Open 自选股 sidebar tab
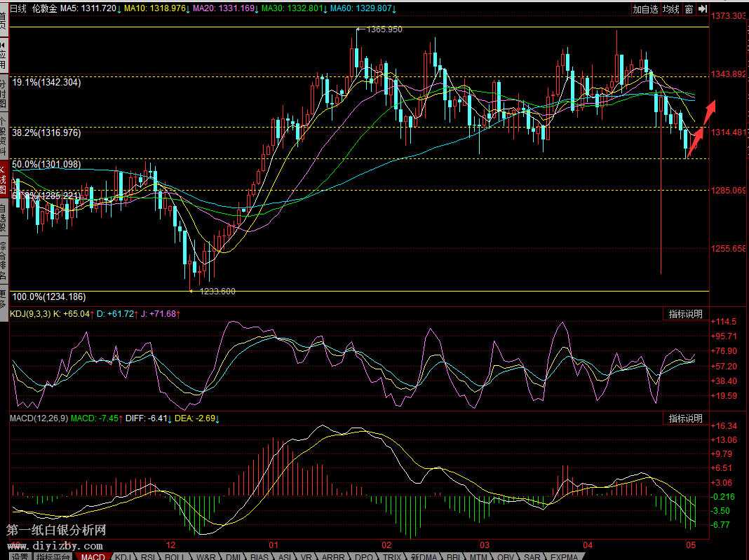 click(x=4, y=218)
